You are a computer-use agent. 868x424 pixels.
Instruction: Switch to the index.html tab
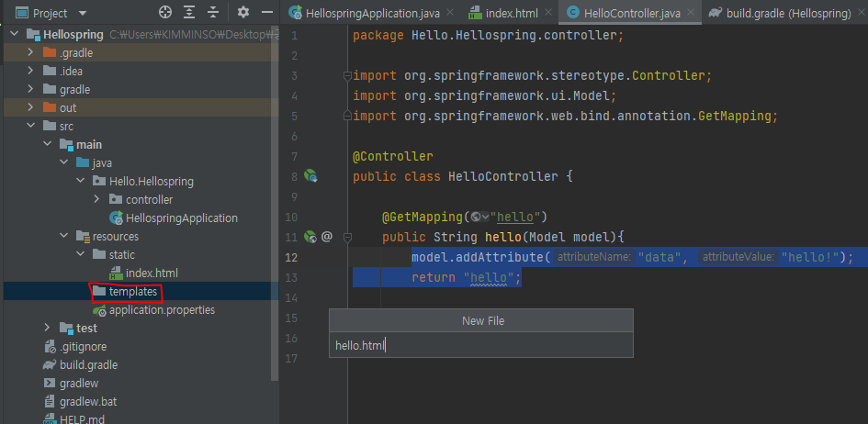pyautogui.click(x=510, y=13)
